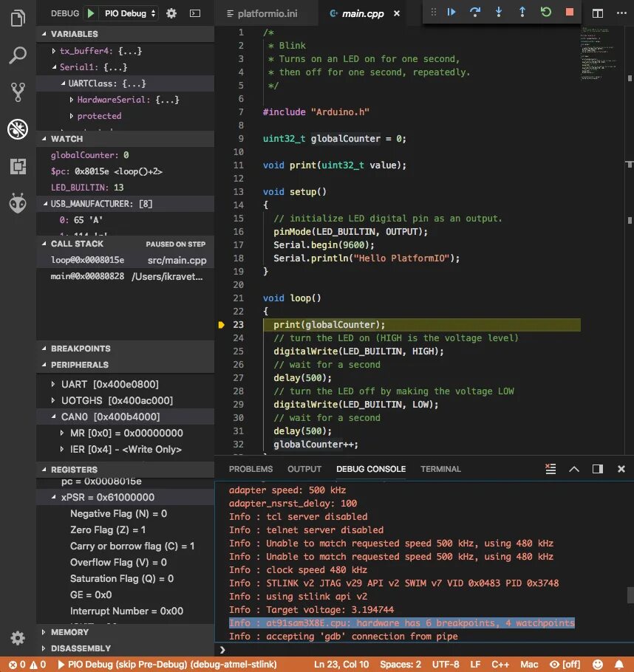
Task: Open the PlatformIO alien icon
Action: coord(18,203)
